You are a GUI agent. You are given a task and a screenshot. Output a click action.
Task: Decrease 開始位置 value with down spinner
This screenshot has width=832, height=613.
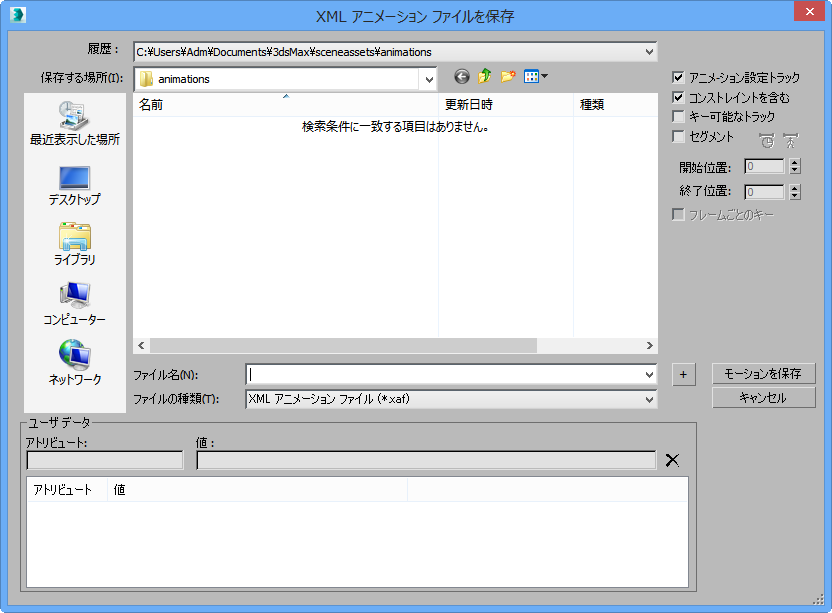click(794, 170)
